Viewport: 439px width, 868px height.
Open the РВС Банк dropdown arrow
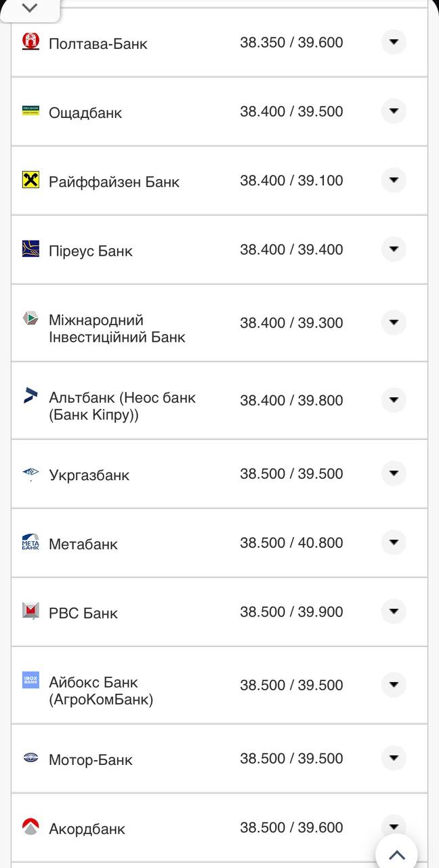click(x=394, y=612)
